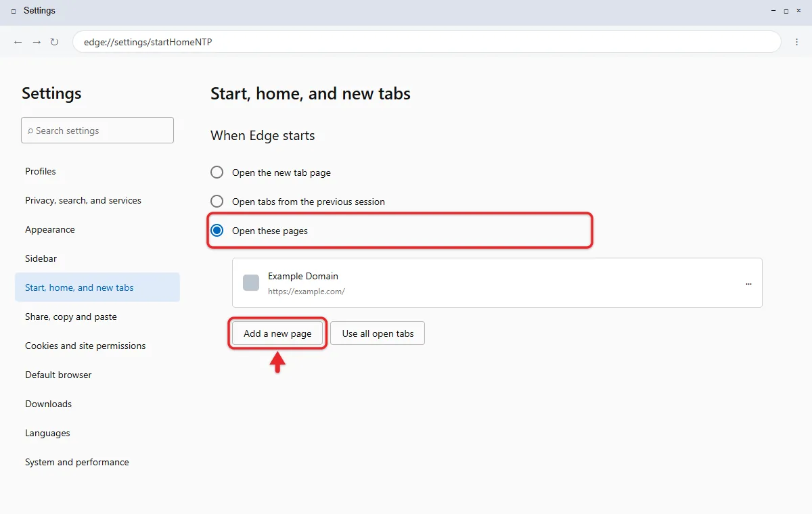Click the search magnifier icon in settings
This screenshot has width=812, height=514.
(30, 131)
